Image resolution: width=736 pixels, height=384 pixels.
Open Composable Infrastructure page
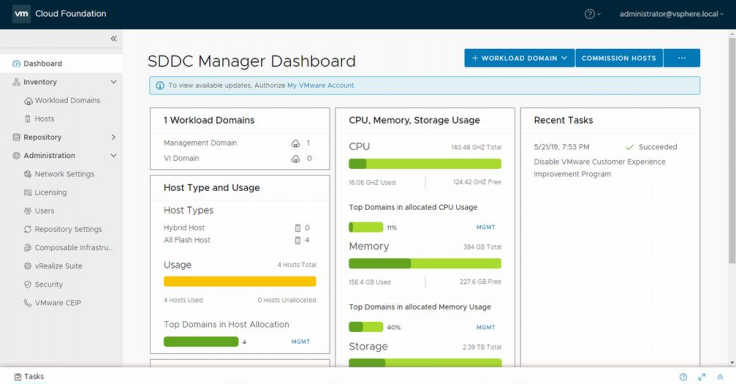point(74,247)
